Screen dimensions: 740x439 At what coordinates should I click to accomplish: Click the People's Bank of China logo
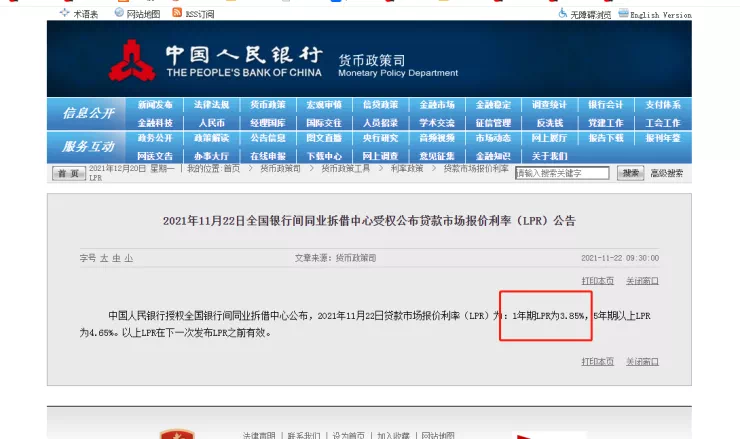(x=130, y=60)
